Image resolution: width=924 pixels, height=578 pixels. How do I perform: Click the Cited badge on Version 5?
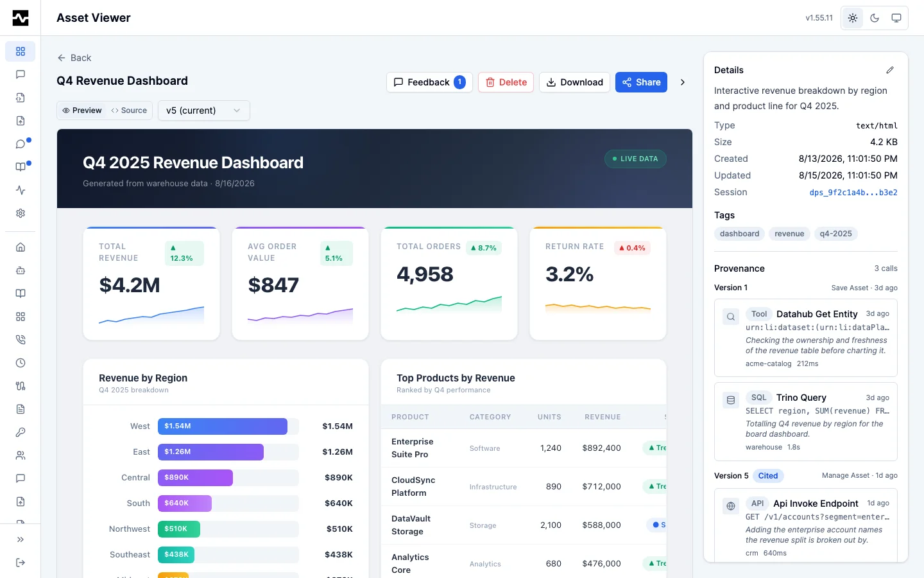(768, 476)
